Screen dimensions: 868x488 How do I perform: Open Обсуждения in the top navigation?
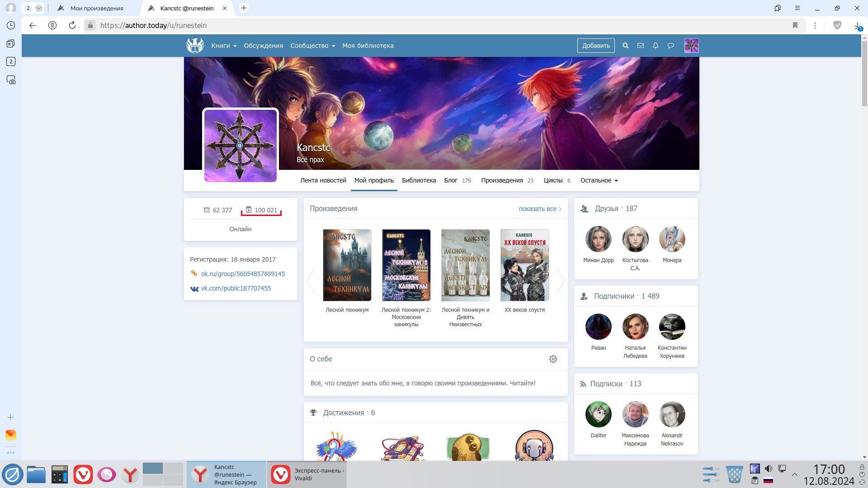point(264,46)
